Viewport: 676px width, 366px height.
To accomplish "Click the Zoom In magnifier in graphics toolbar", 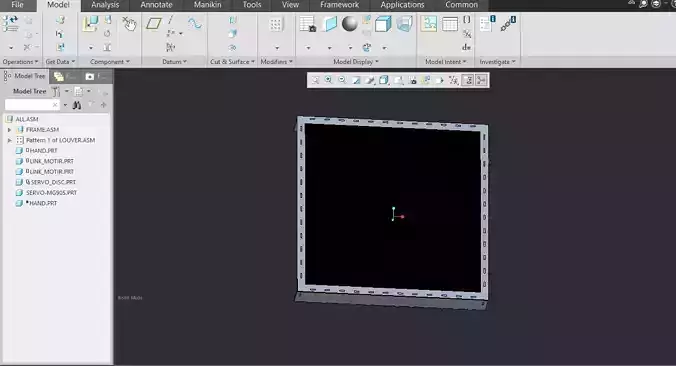I will point(329,80).
